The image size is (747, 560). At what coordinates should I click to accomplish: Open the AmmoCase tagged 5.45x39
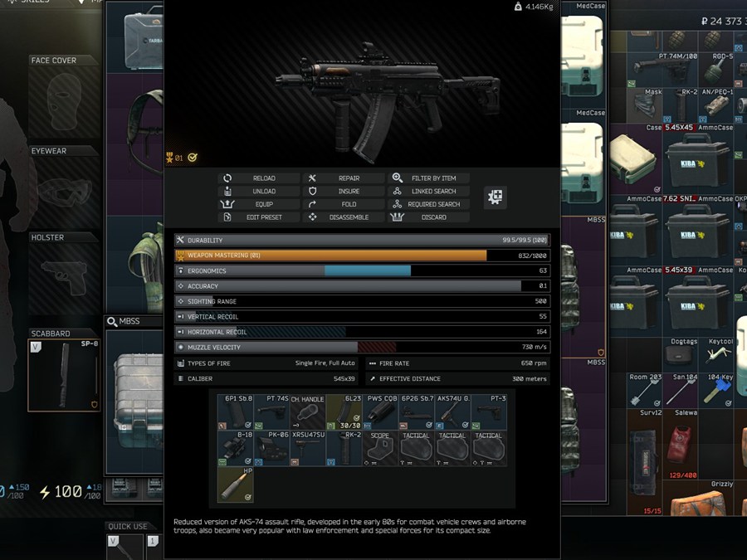tap(698, 301)
